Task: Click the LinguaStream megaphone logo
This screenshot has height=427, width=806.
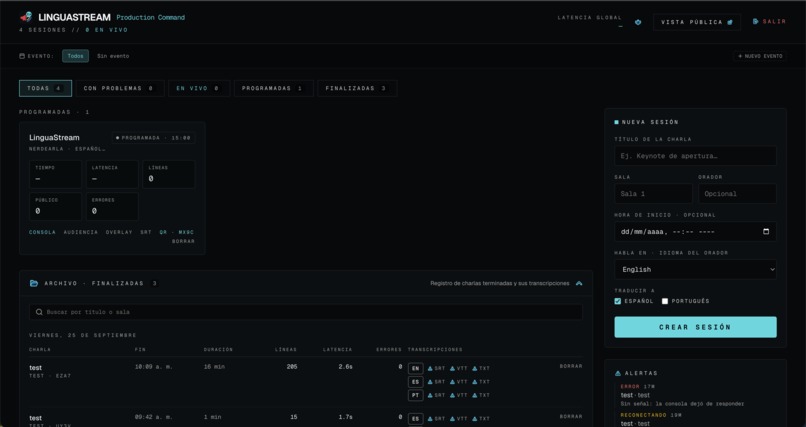Action: 26,17
